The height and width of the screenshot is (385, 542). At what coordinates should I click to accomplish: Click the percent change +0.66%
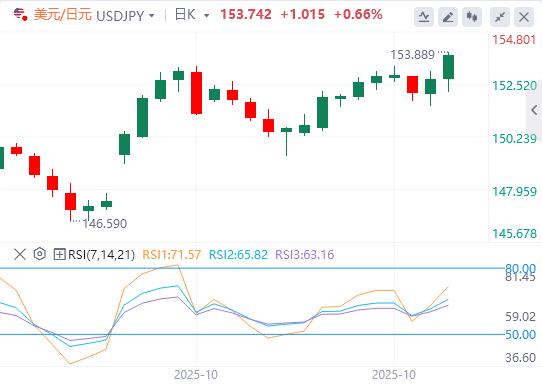pyautogui.click(x=358, y=15)
